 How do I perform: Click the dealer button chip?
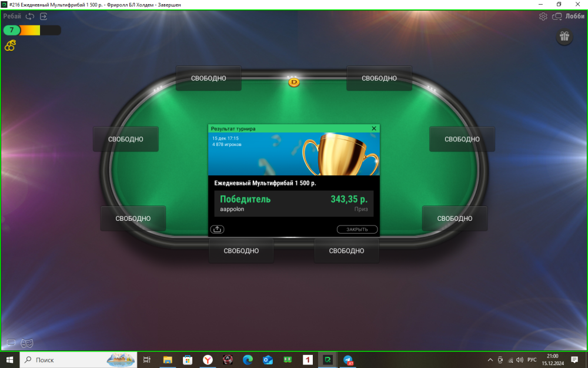[x=294, y=82]
